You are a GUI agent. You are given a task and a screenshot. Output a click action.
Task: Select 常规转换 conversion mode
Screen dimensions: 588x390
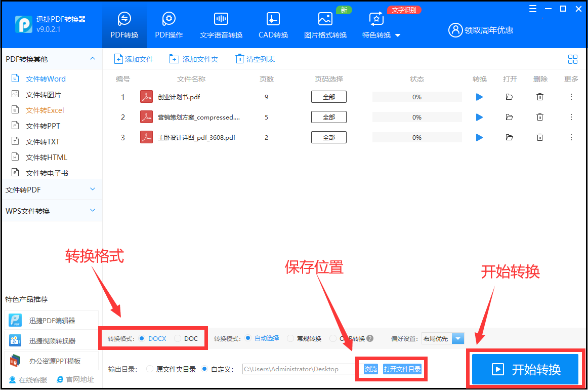click(290, 338)
